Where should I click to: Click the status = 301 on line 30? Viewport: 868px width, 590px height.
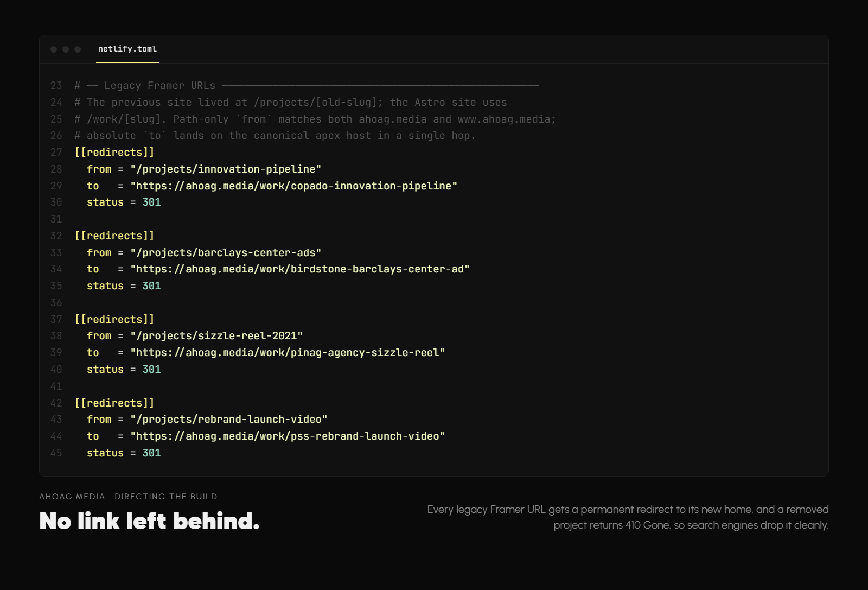point(124,202)
